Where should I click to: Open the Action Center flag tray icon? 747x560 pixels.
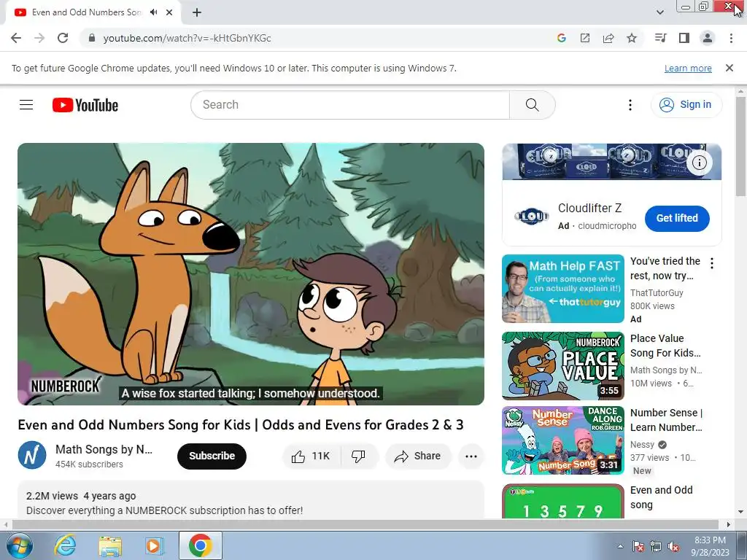point(638,546)
